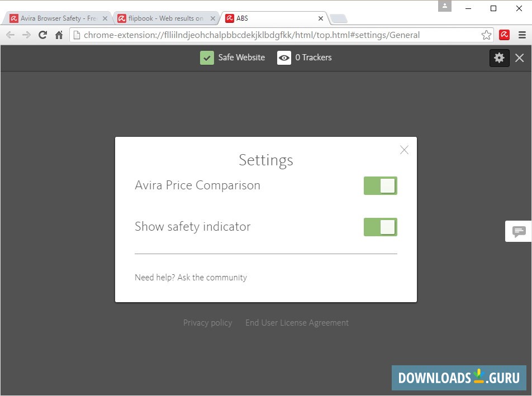Close the Avira toolbar panel

(520, 58)
